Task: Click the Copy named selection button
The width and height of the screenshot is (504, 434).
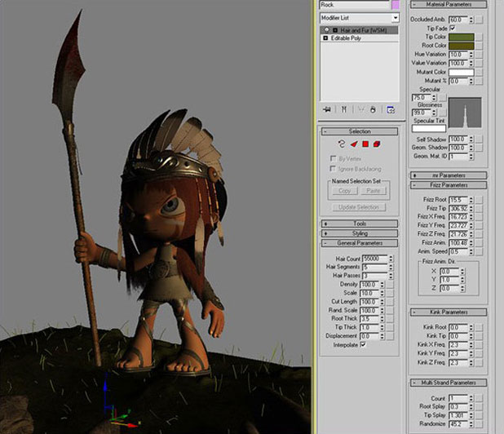Action: point(344,191)
